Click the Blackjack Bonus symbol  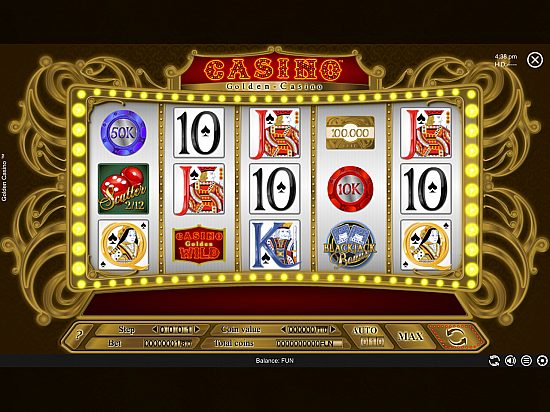(350, 245)
